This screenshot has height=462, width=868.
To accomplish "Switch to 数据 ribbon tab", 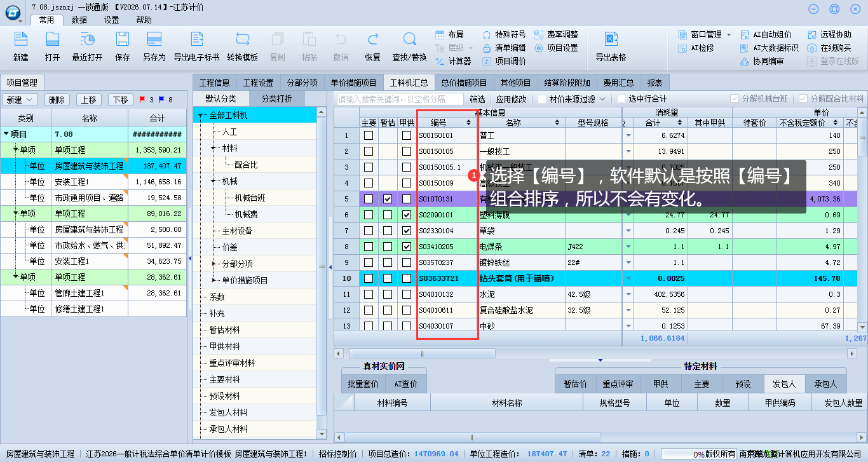I will point(79,20).
